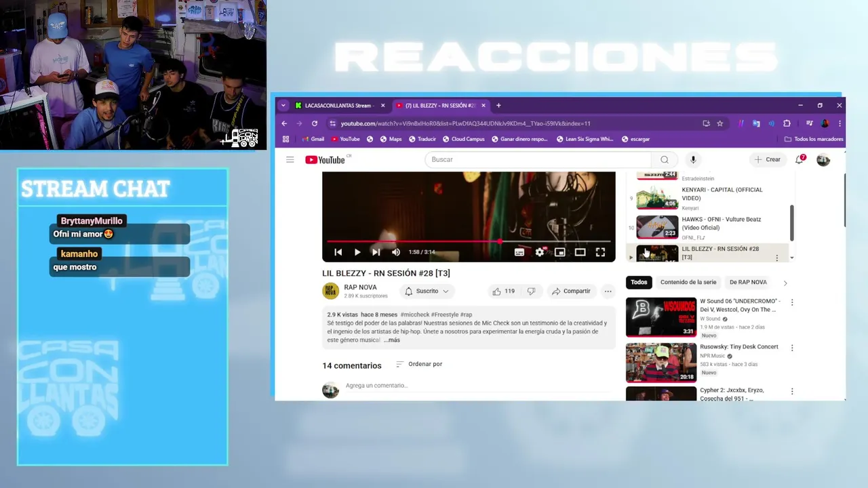Select the De RAP NOVA chip
Screen dimensions: 868x488
pos(748,282)
